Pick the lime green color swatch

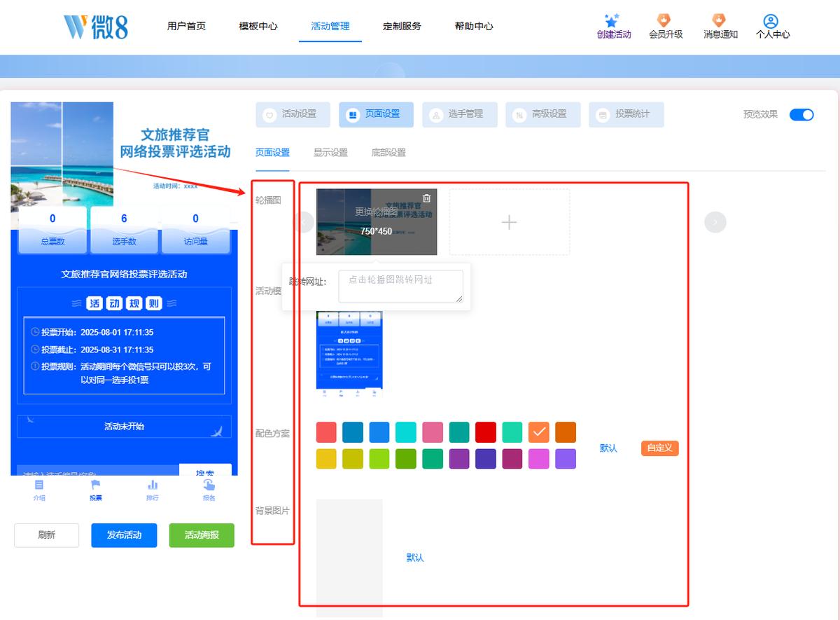[379, 459]
